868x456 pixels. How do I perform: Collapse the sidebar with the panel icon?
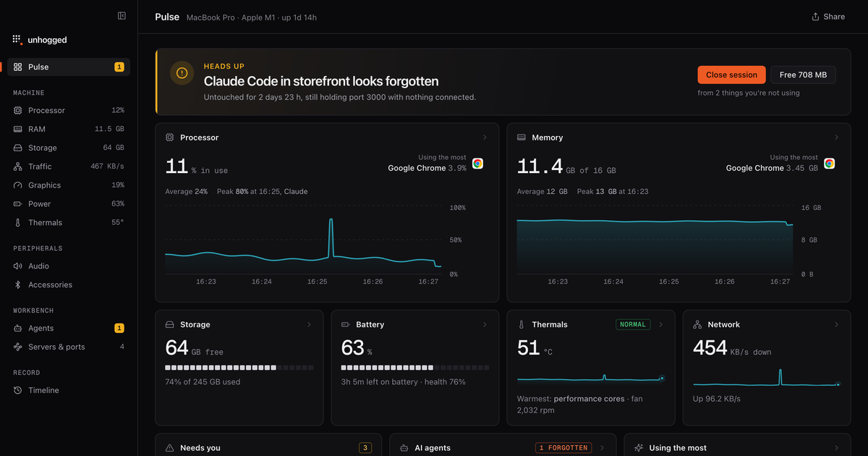coord(122,16)
